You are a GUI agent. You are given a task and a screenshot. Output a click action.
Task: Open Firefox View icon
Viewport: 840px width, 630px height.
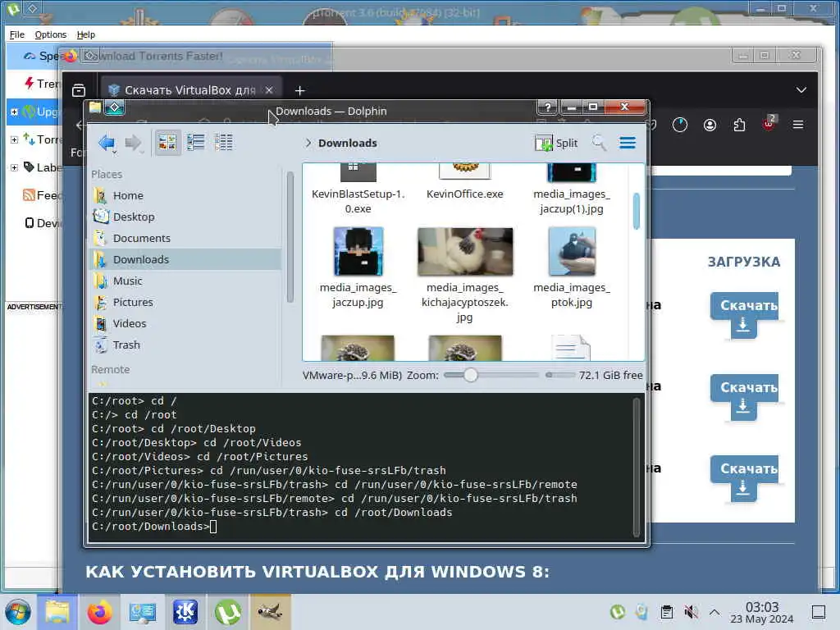[x=79, y=90]
